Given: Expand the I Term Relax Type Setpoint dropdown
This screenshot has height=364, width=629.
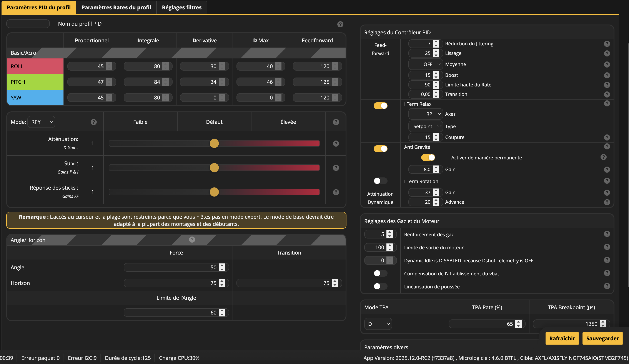Looking at the screenshot, I should (x=426, y=126).
